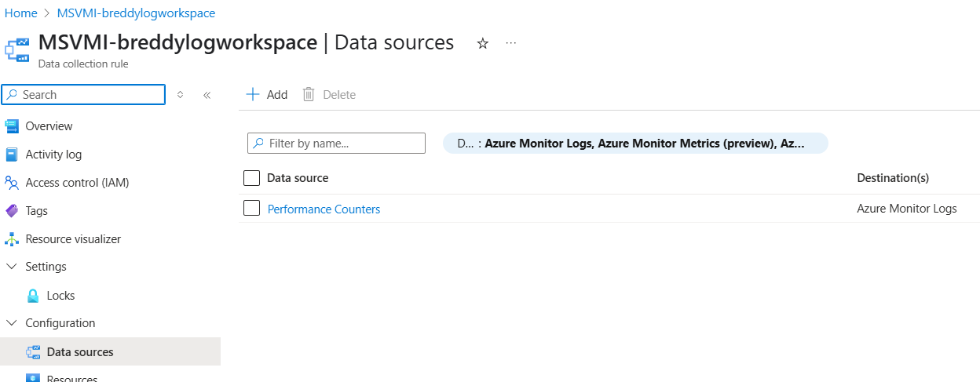
Task: Focus the sidebar Search box
Action: [x=84, y=95]
